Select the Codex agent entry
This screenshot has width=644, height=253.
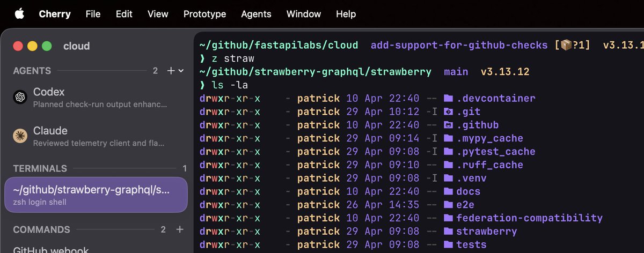tap(96, 98)
